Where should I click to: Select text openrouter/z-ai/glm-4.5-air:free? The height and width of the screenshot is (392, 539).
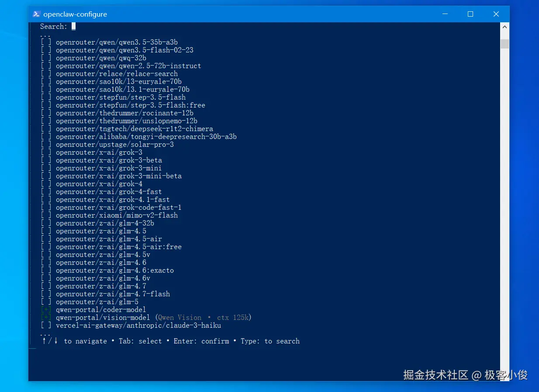(x=119, y=247)
